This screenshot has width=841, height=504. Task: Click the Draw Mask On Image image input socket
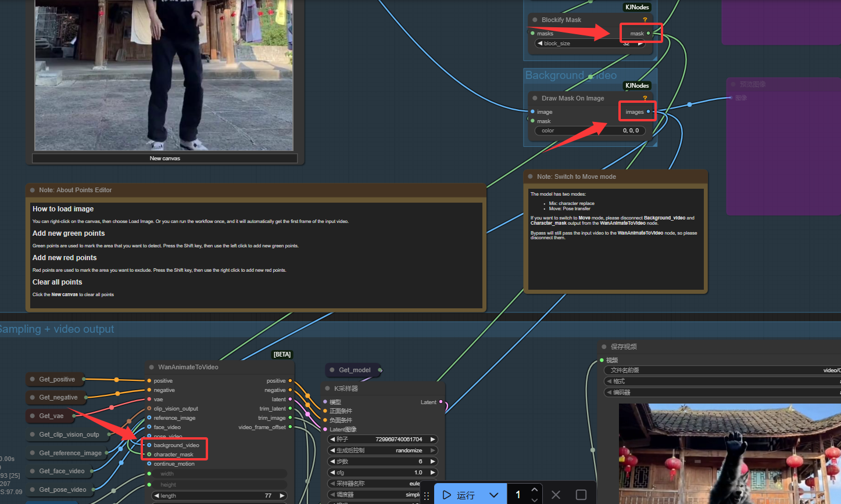532,111
